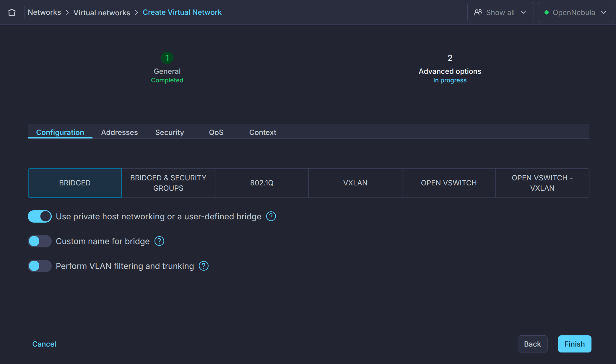Viewport: 616px width, 364px height.
Task: Open help for Custom name for bridge
Action: pyautogui.click(x=159, y=241)
